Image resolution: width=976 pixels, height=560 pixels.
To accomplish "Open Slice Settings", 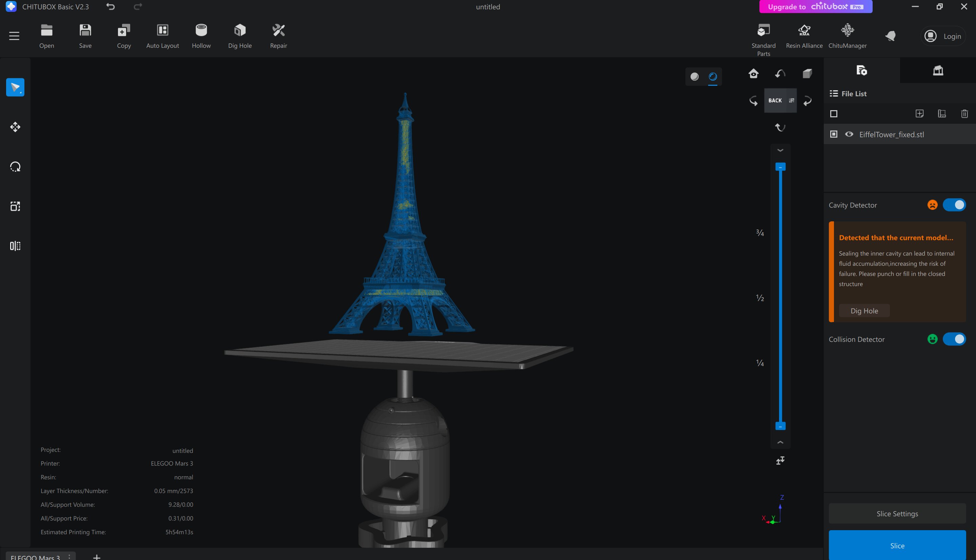I will click(x=897, y=514).
